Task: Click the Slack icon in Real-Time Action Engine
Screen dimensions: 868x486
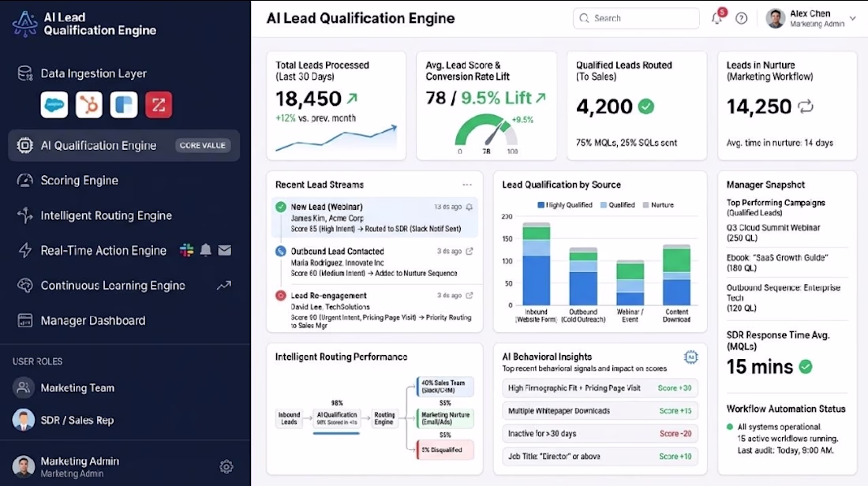Action: (x=186, y=250)
